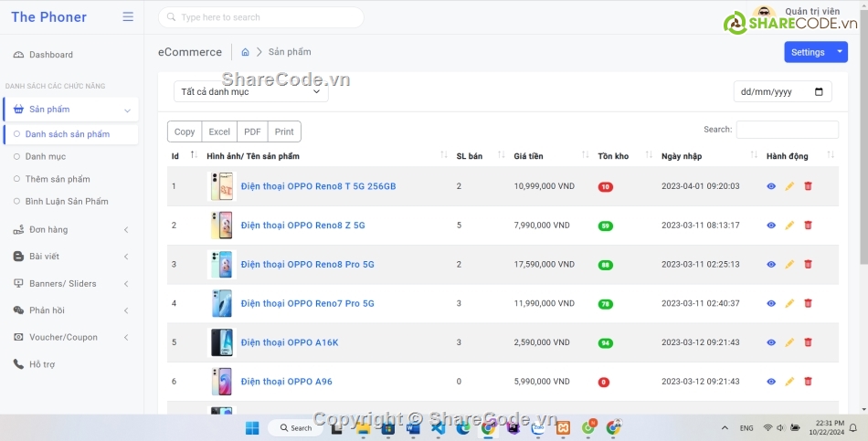View OPPO A16K eye icon
Screen dimensions: 868x441
coord(771,342)
